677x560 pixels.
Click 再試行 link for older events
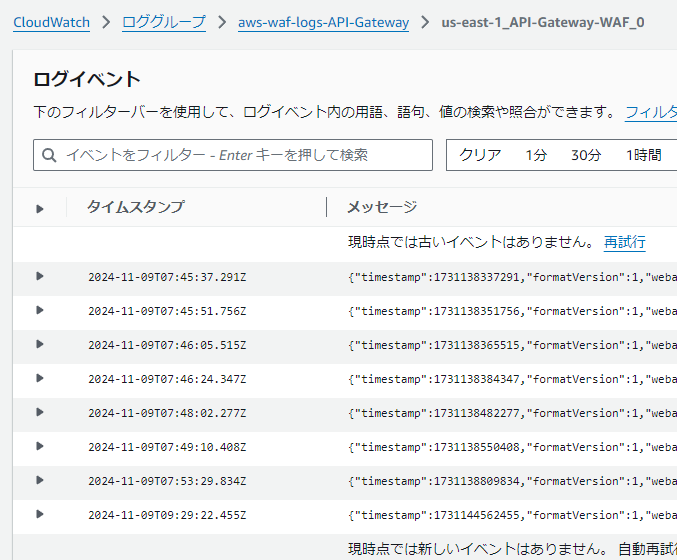(624, 242)
